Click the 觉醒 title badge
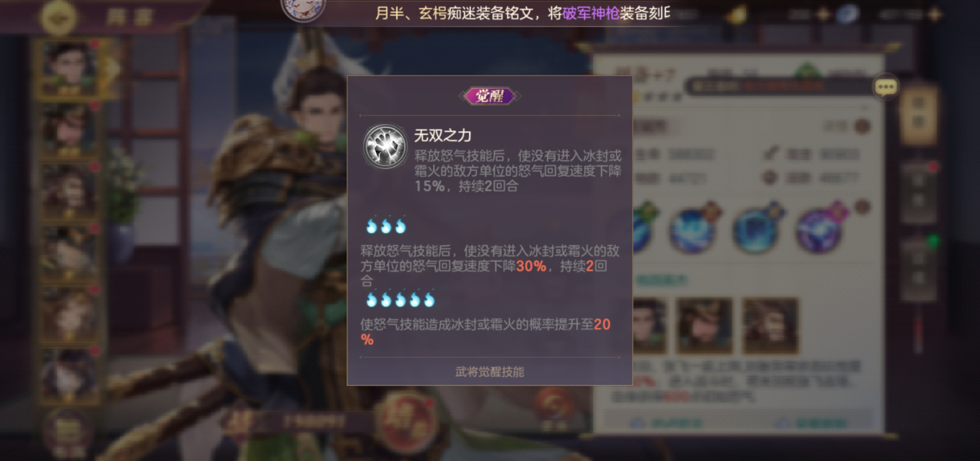The height and width of the screenshot is (461, 980). pos(490,96)
